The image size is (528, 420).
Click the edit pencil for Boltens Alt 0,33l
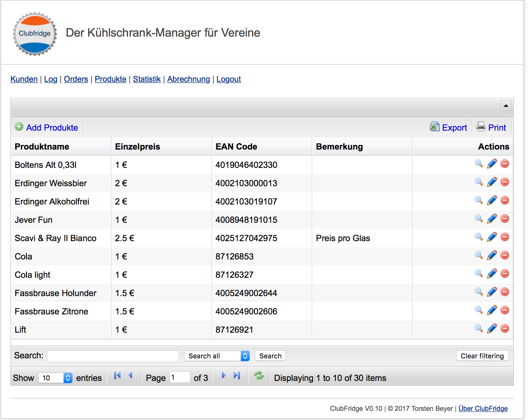click(x=492, y=164)
